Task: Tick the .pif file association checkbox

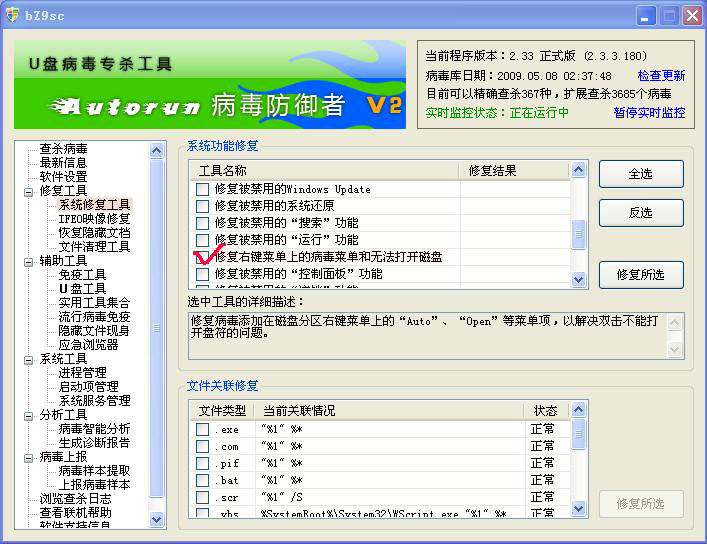Action: click(x=202, y=463)
